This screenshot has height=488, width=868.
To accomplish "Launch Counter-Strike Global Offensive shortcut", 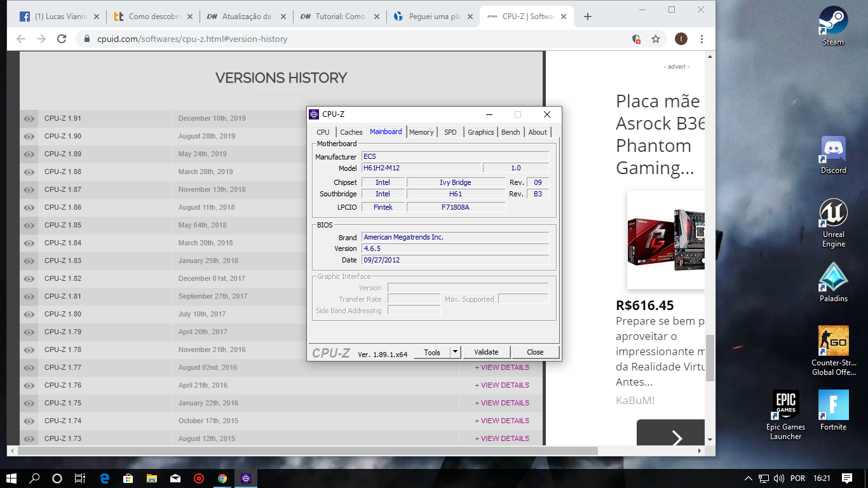I will 833,350.
